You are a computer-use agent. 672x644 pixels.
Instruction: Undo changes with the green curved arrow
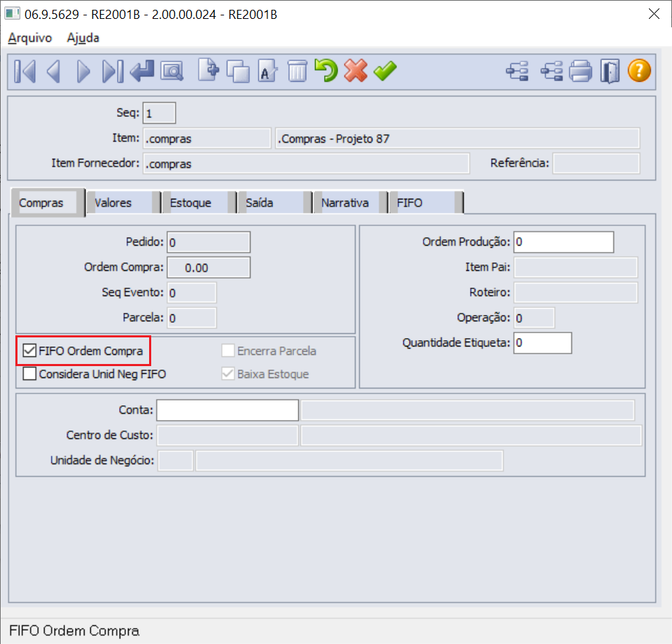click(x=326, y=70)
